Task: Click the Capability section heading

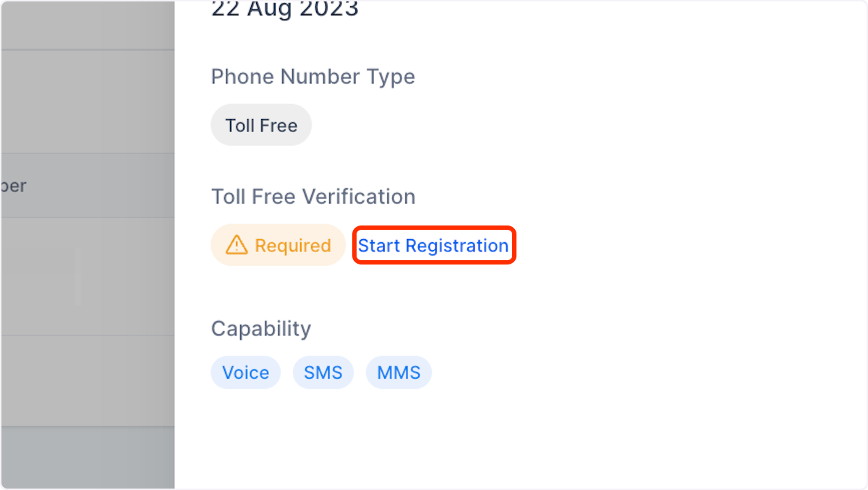Action: [260, 328]
